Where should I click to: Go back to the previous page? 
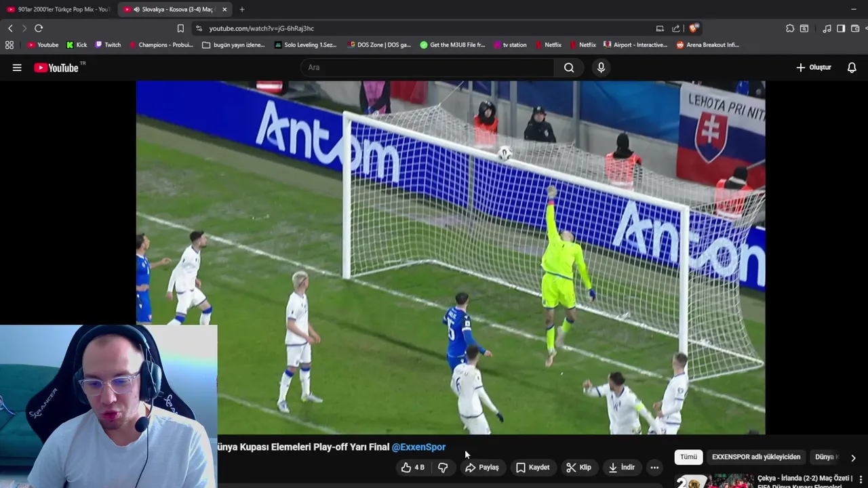(10, 28)
